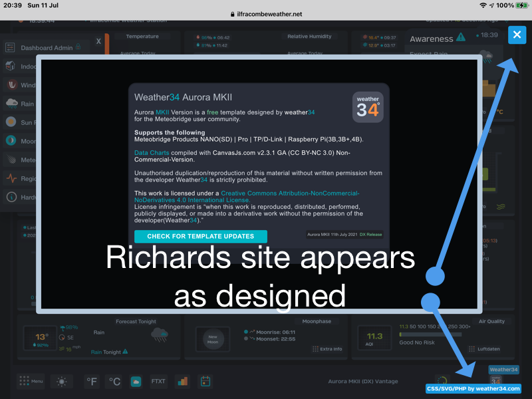Screen dimensions: 532x399
Task: Click the weather34 logo in the popup
Action: point(368,107)
